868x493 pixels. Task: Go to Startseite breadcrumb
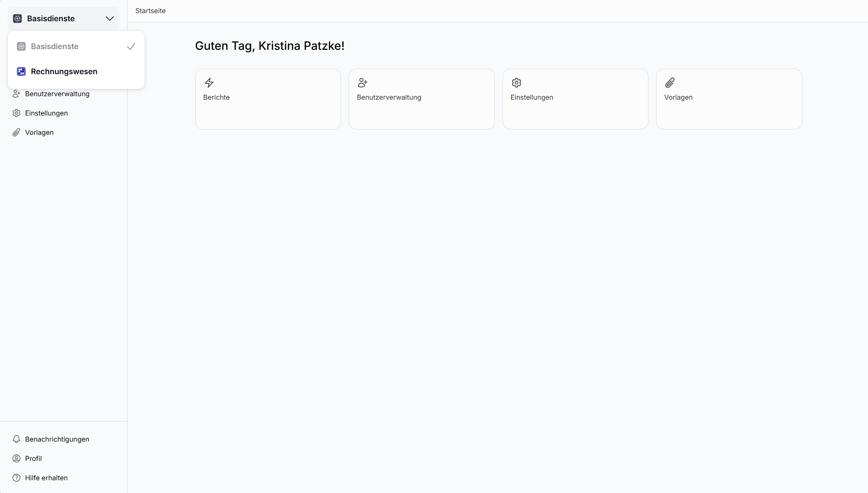[x=150, y=11]
